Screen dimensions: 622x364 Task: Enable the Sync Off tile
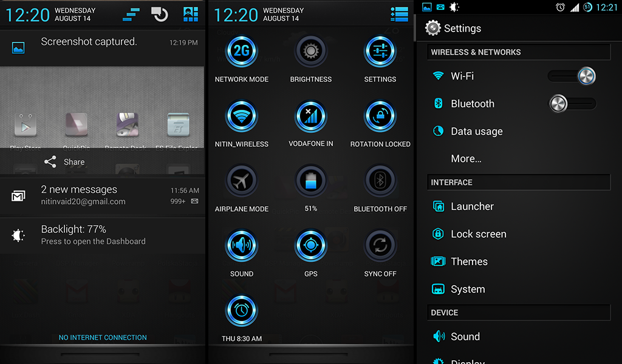[380, 246]
